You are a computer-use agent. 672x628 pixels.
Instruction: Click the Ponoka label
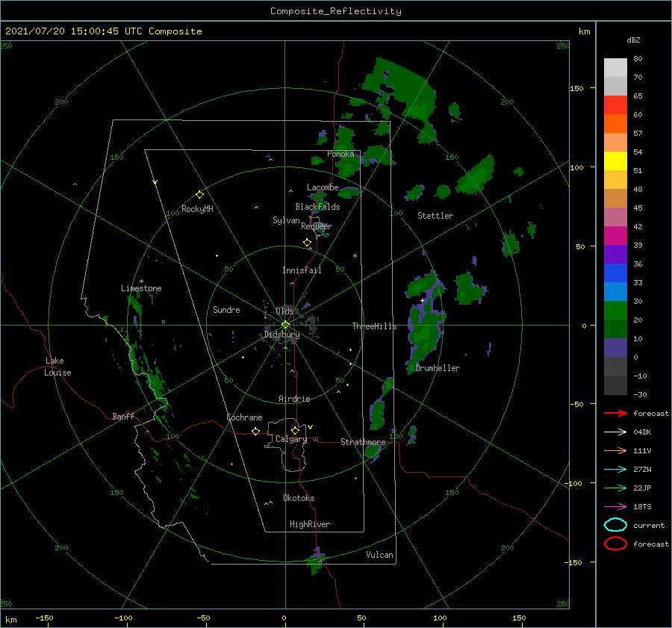pos(340,154)
